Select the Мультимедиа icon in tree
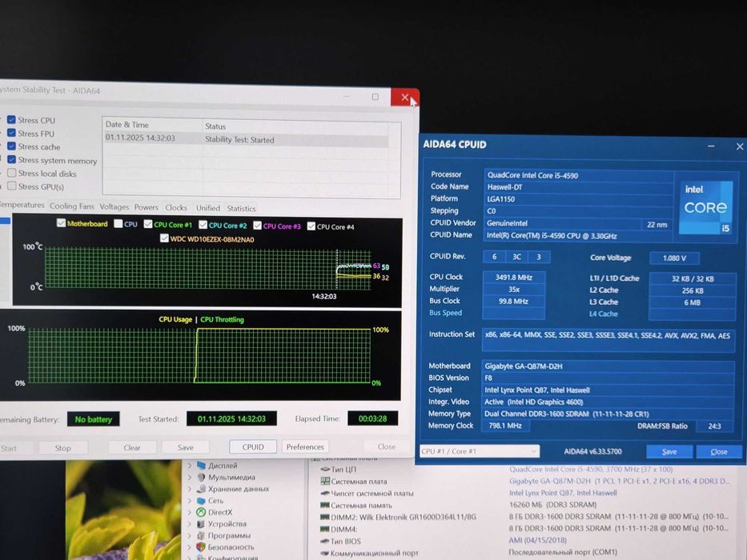 point(201,477)
